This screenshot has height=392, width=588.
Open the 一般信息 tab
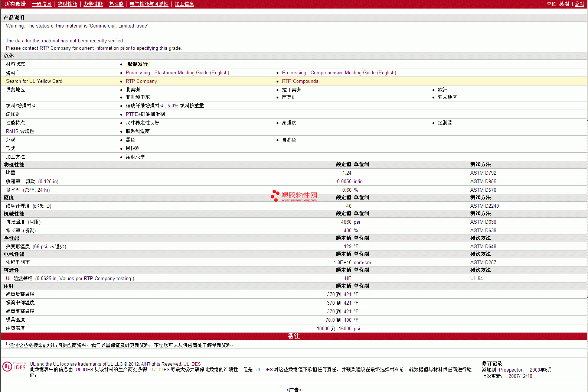pos(42,4)
